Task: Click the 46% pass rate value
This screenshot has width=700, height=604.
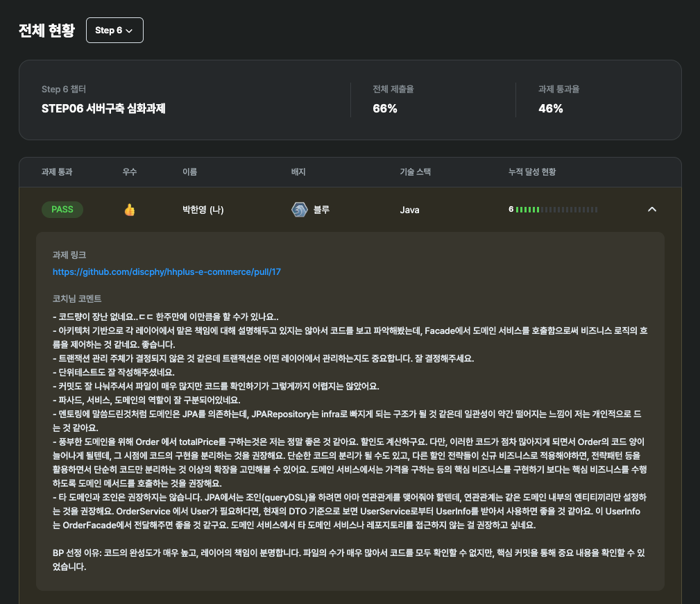Action: click(x=550, y=108)
